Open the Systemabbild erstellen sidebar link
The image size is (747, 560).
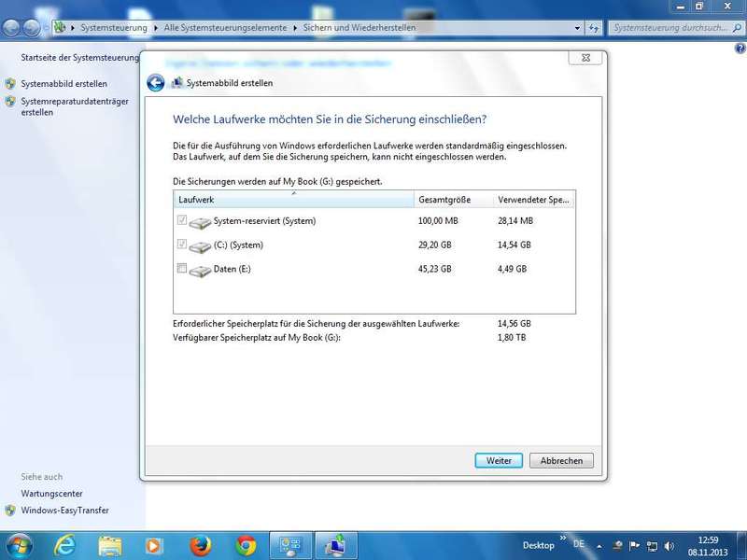tap(63, 84)
